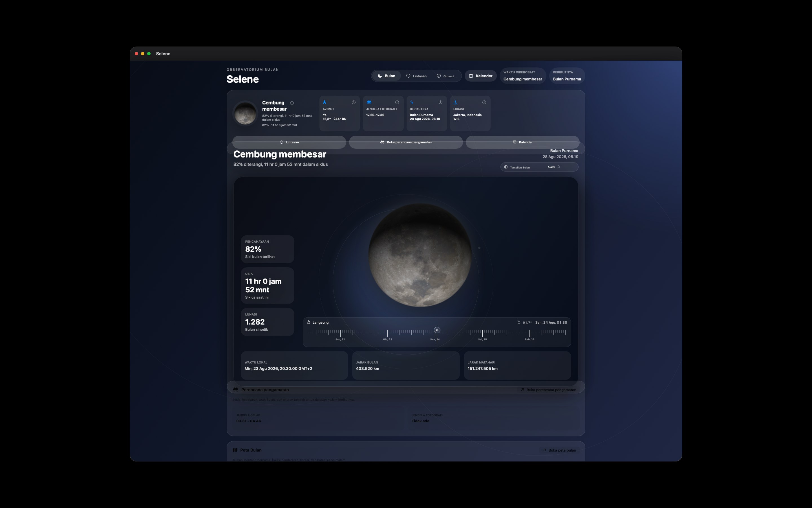Click binoculars icon beside Perencana pengamatan heading

(235, 390)
